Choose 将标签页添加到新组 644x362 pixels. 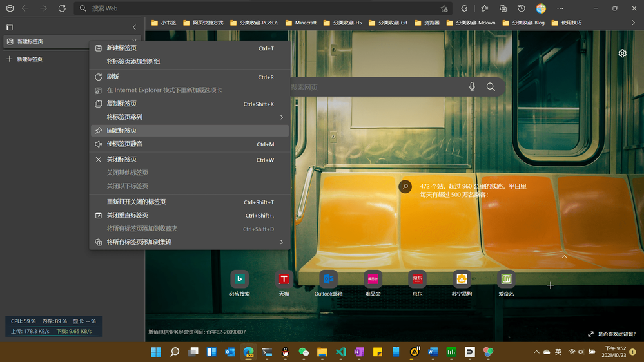(190, 61)
